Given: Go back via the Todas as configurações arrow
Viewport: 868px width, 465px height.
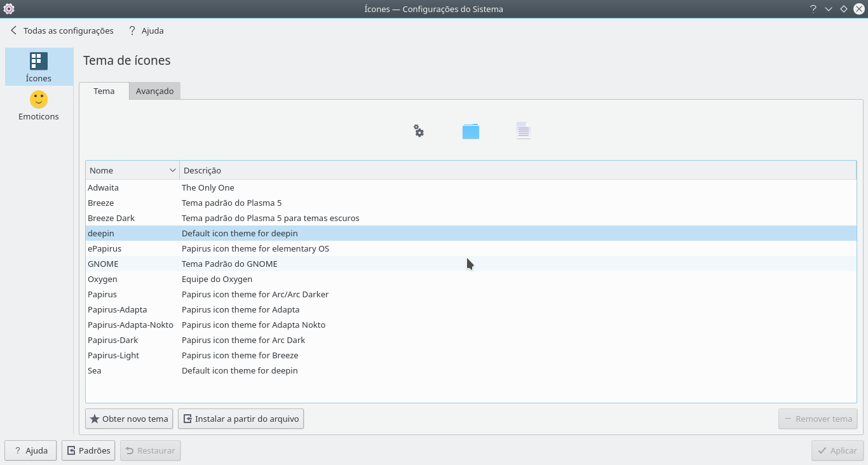Looking at the screenshot, I should (x=13, y=30).
